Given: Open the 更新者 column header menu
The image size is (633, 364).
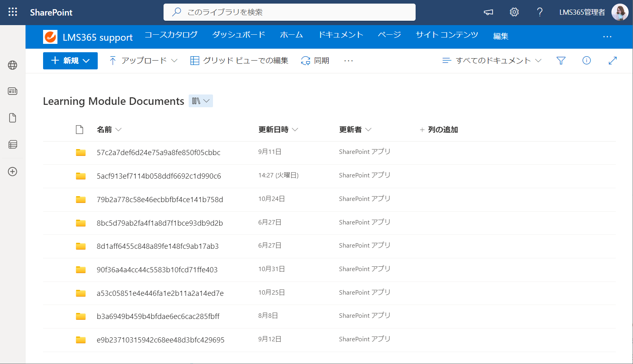Looking at the screenshot, I should tap(355, 130).
